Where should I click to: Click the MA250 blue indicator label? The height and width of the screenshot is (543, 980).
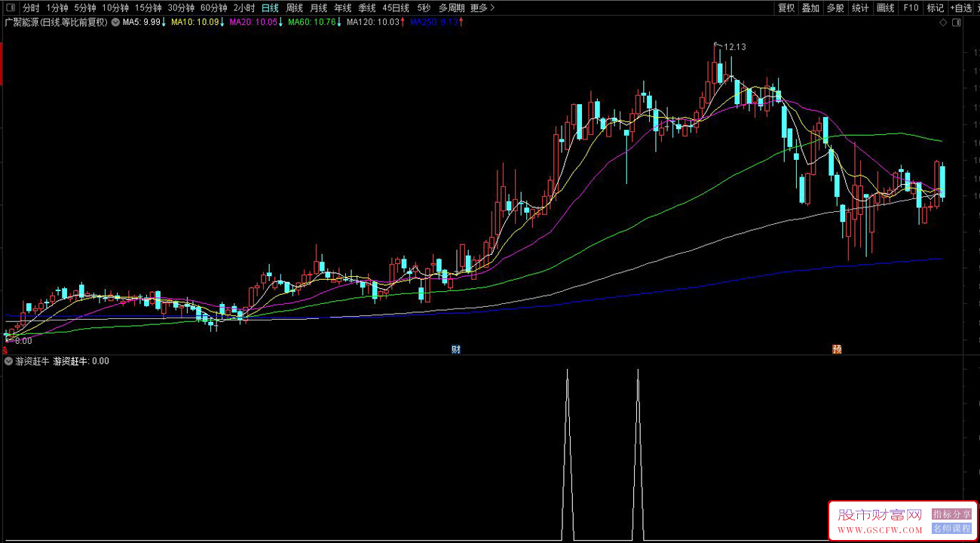click(433, 23)
